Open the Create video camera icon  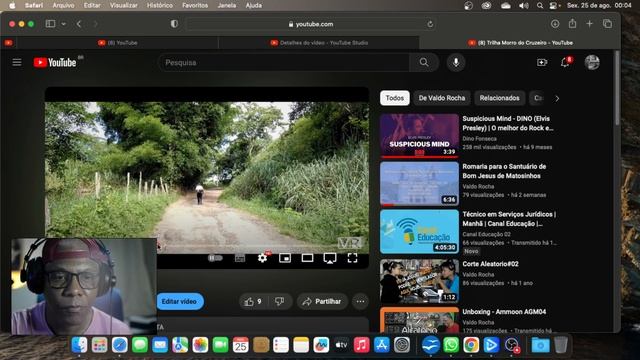tap(542, 62)
